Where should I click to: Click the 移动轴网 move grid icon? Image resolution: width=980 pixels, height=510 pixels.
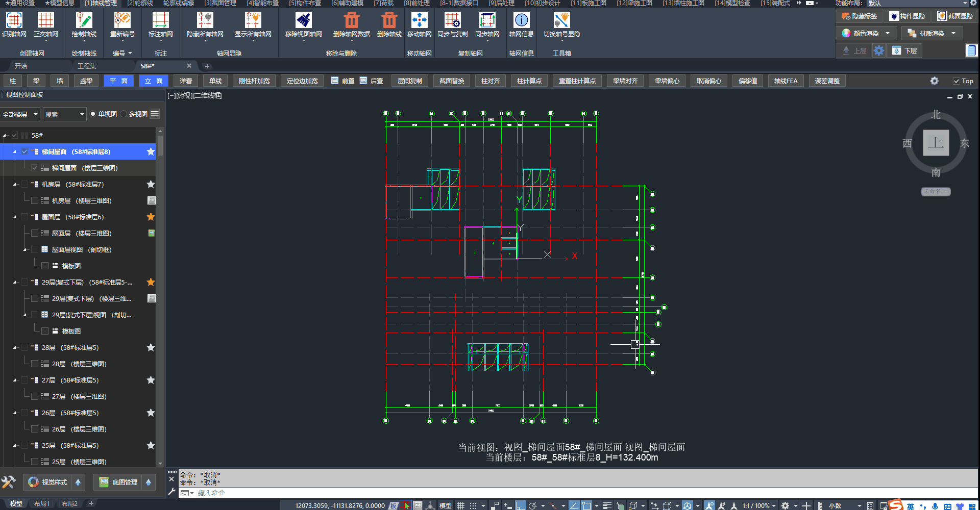pos(419,20)
